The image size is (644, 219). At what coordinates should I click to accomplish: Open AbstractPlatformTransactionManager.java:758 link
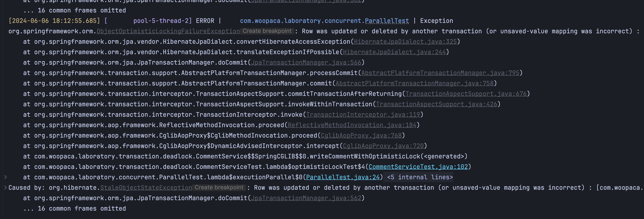pos(414,83)
